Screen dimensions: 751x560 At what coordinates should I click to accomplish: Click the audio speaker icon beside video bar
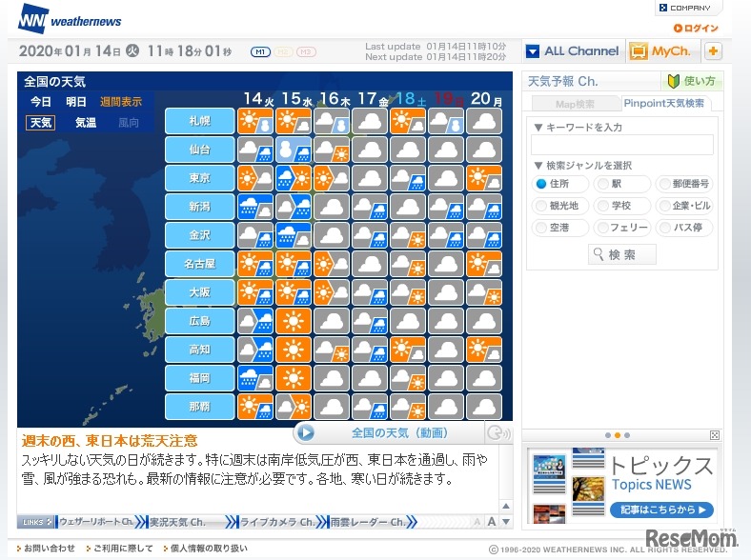tap(498, 433)
